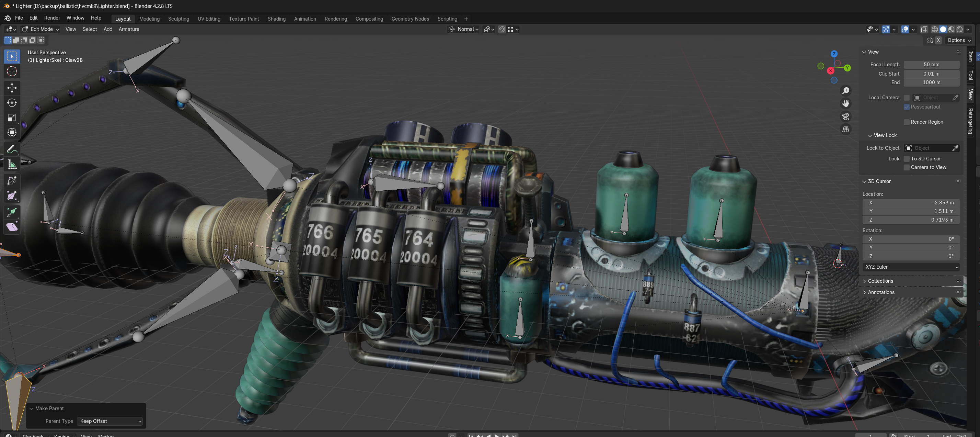Select the bone Roll tool
The height and width of the screenshot is (437, 980).
click(12, 181)
